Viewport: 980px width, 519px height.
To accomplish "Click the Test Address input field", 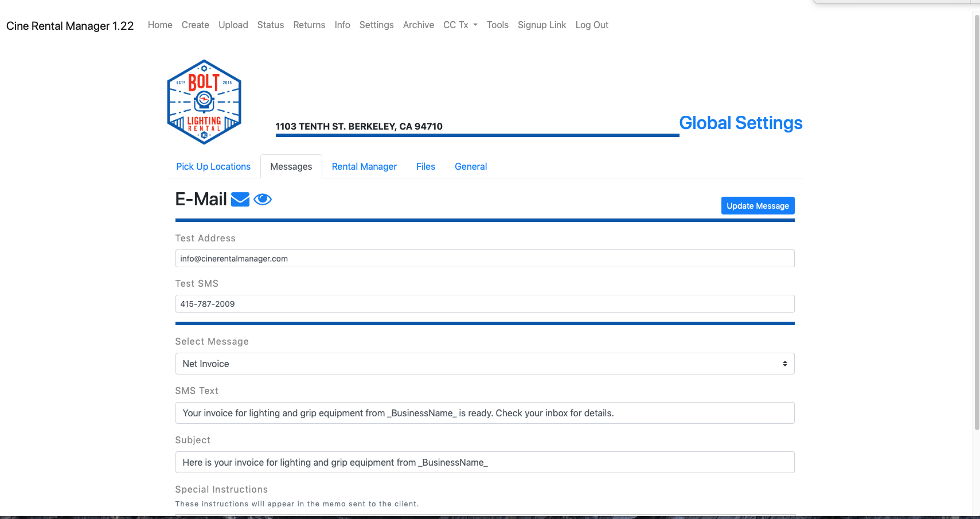I will 485,259.
